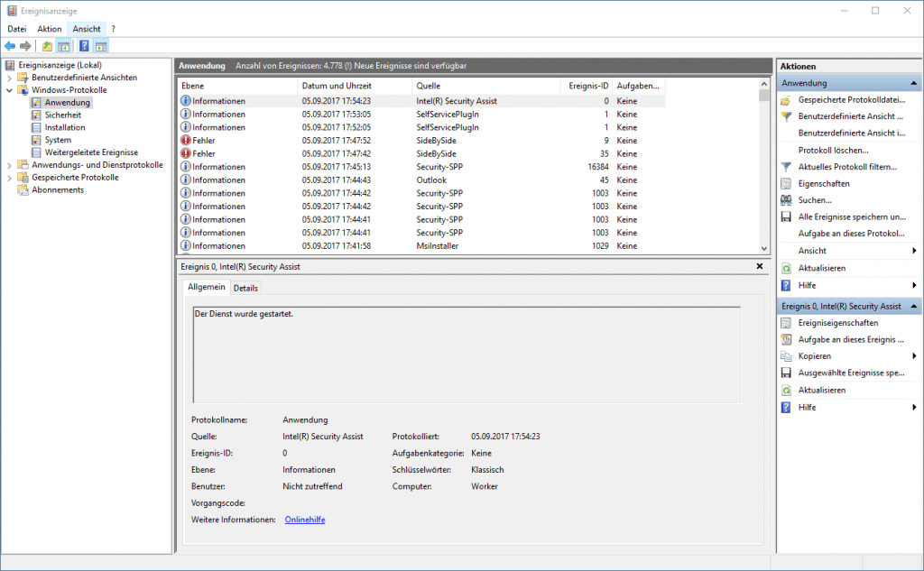This screenshot has height=571, width=924.
Task: Switch to the Details tab
Action: (245, 287)
